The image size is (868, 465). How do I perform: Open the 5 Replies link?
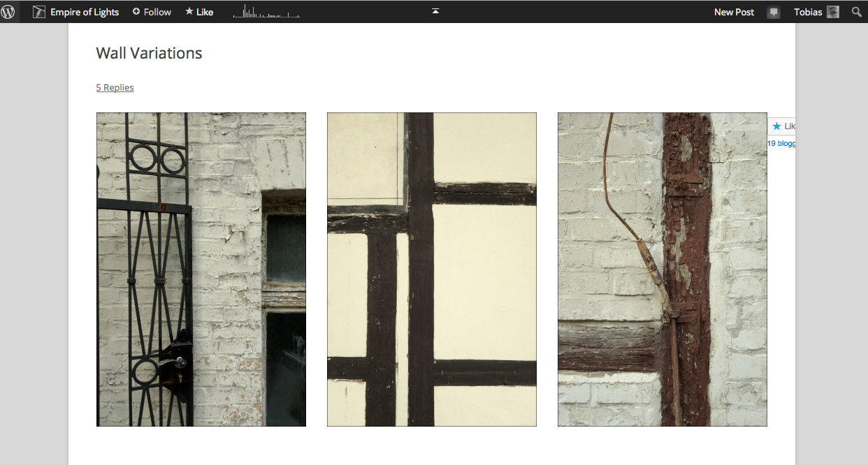coord(115,87)
